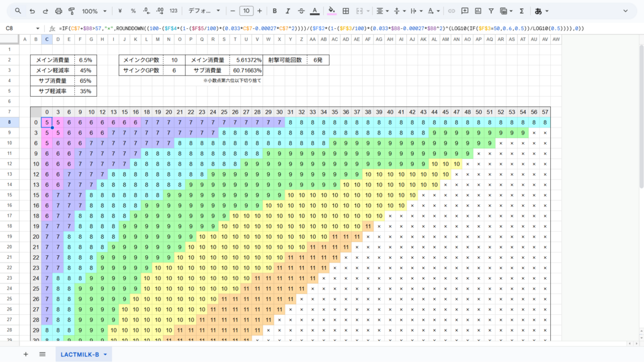Open the 100% zoom dropdown
This screenshot has width=644, height=362.
[x=94, y=11]
